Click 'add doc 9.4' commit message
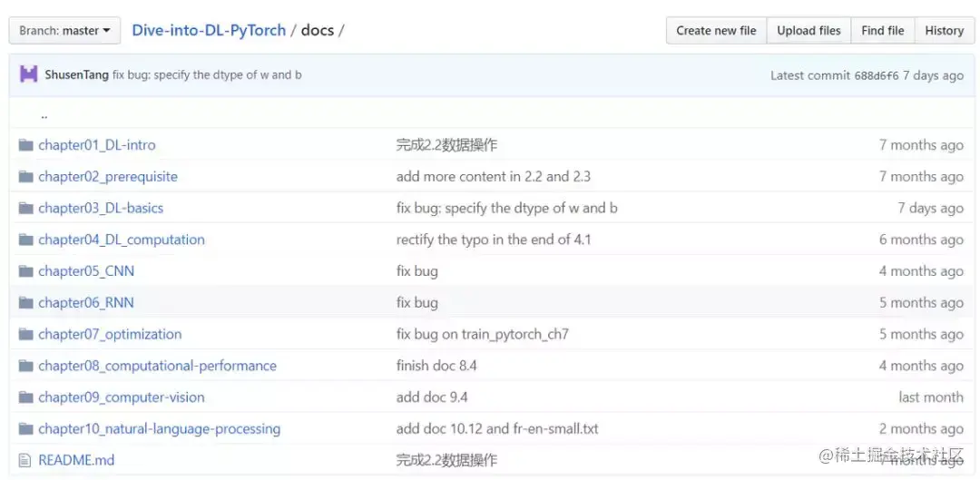 coord(432,397)
